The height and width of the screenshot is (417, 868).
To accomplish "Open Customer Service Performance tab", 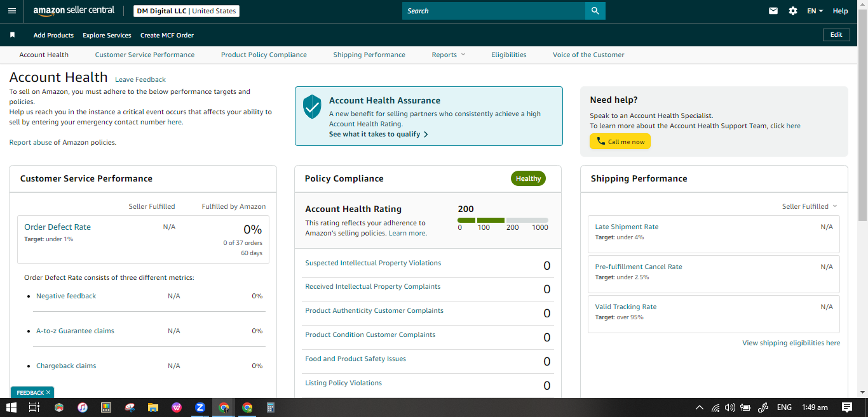I will pos(145,55).
